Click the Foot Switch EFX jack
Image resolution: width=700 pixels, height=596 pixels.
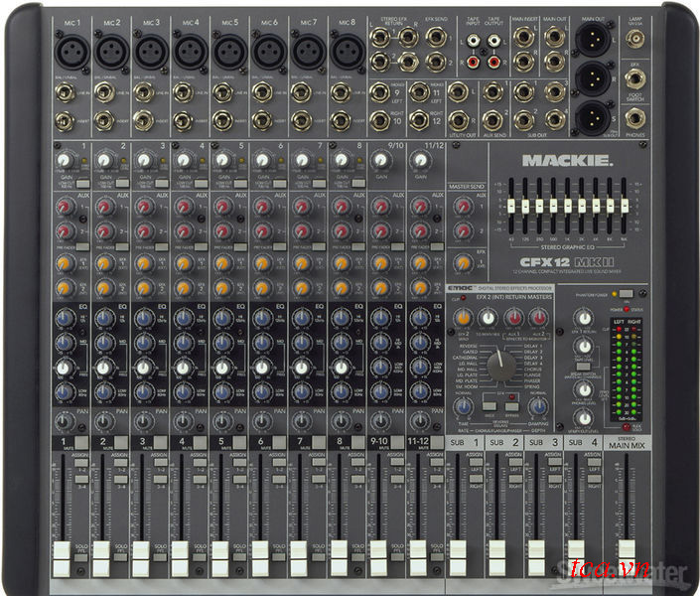click(634, 80)
